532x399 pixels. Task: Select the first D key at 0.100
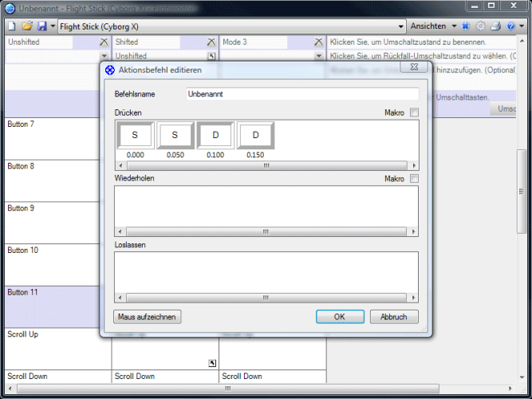click(x=215, y=136)
